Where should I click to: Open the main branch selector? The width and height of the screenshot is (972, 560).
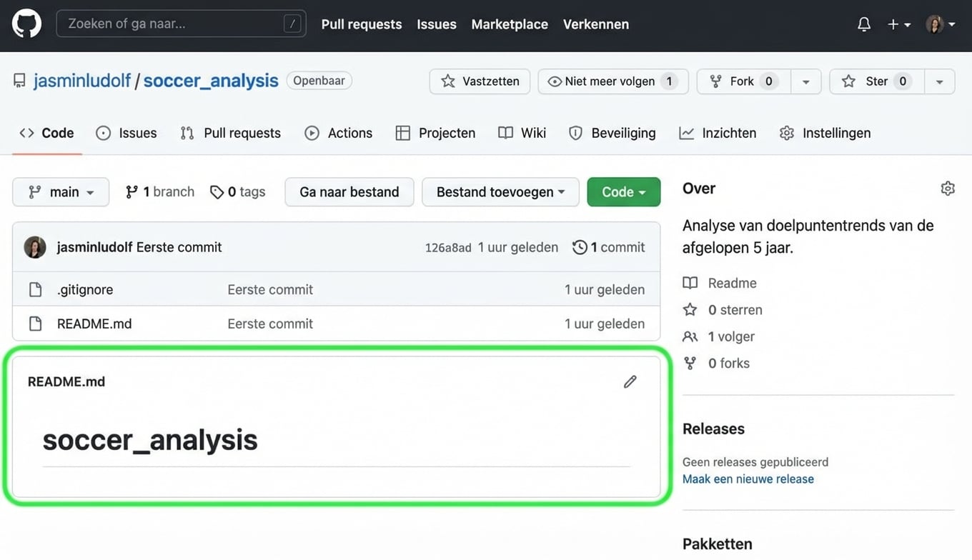(61, 191)
